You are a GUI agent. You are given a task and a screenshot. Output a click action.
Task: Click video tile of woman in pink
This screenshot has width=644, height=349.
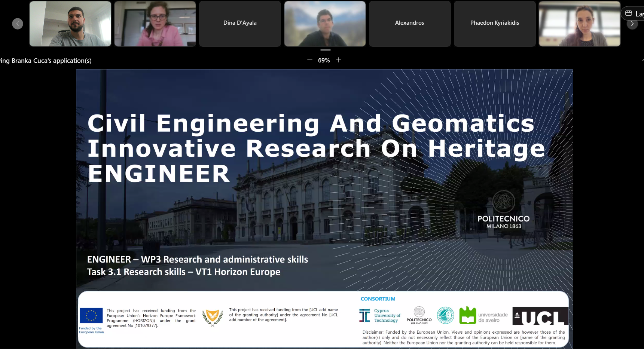coord(155,24)
